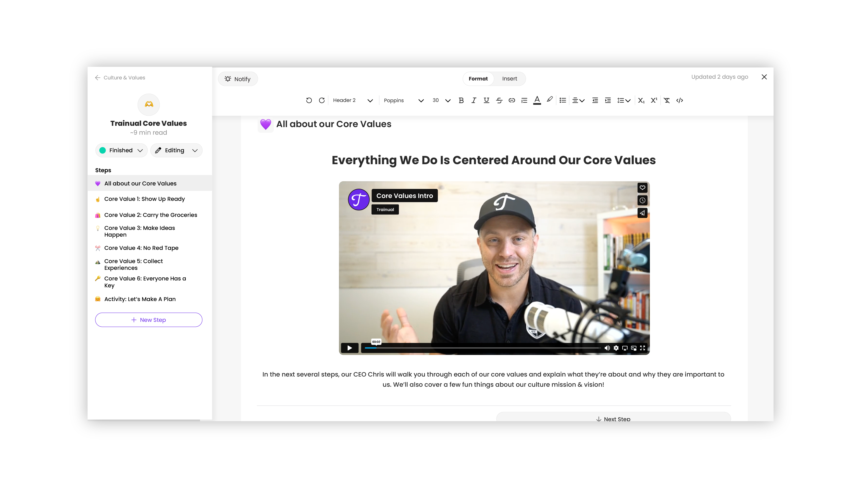This screenshot has width=868, height=488.
Task: Click the New Step button
Action: click(149, 320)
